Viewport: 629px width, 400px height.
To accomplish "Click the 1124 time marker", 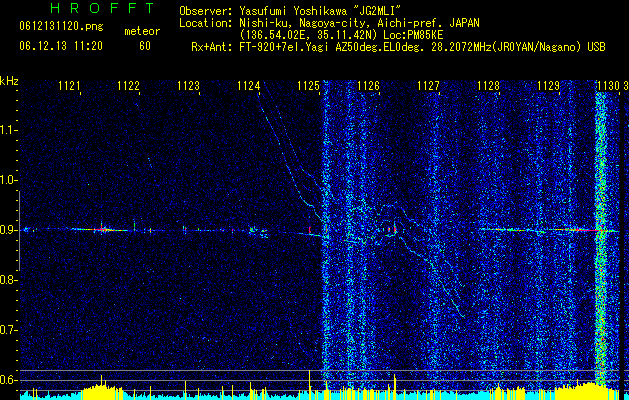I will [248, 86].
